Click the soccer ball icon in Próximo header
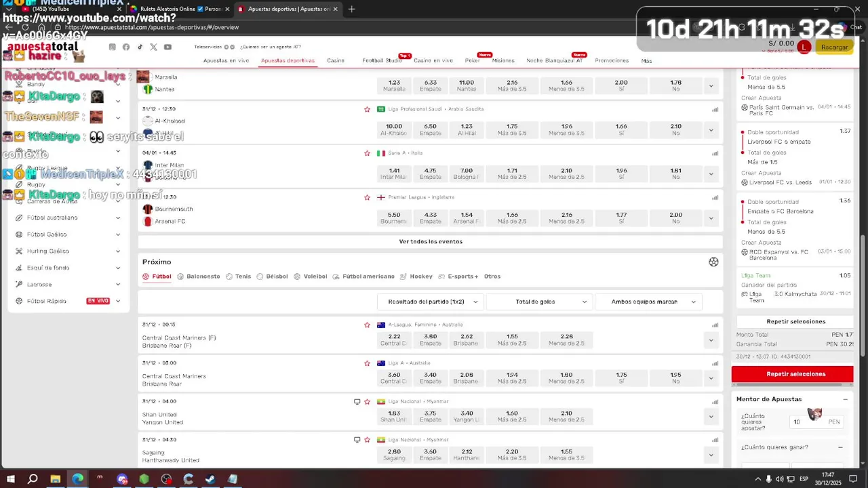Viewport: 868px width, 488px height. [713, 262]
